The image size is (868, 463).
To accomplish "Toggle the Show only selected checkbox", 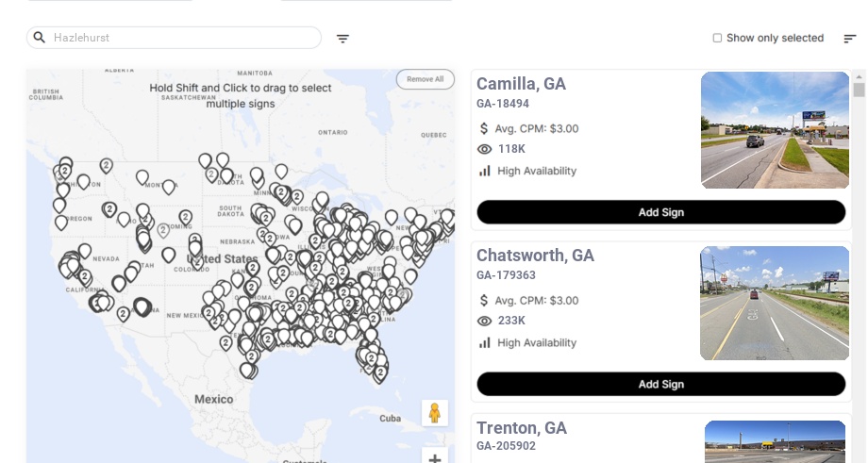I will pyautogui.click(x=717, y=39).
